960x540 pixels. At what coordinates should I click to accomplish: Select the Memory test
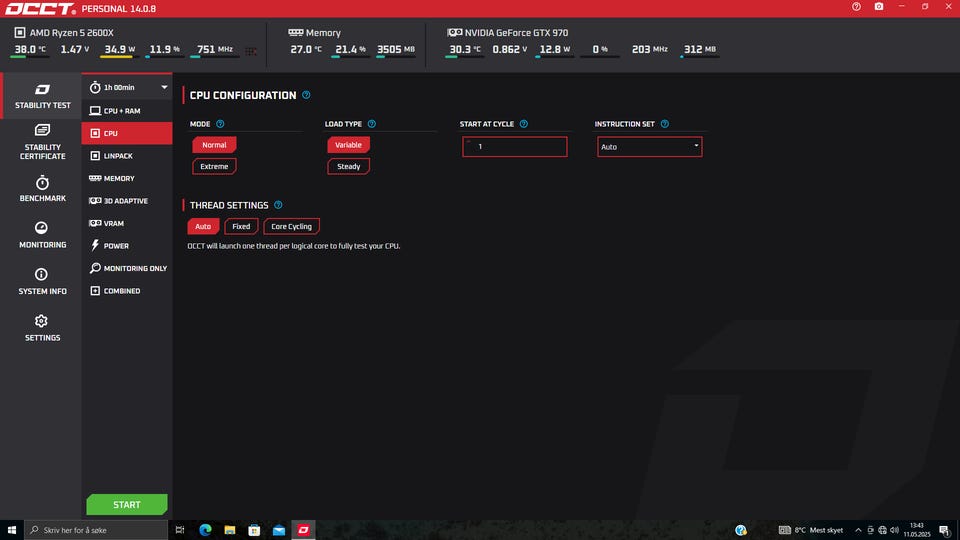[x=127, y=178]
